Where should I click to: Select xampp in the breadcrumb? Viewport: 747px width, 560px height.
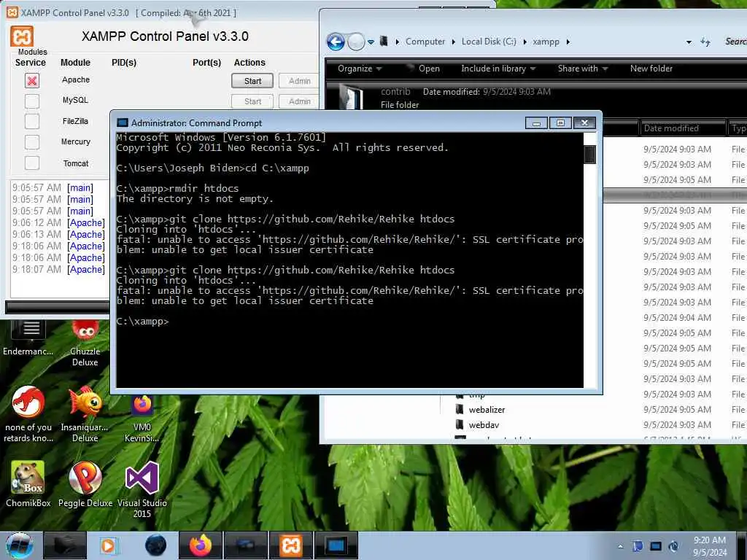click(x=546, y=42)
